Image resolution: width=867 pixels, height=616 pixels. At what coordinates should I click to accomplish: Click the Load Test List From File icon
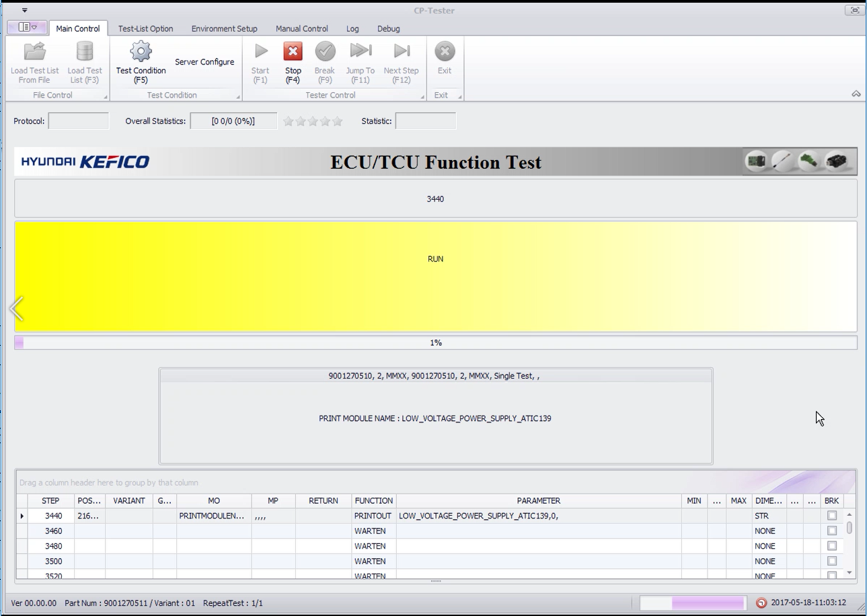(34, 51)
